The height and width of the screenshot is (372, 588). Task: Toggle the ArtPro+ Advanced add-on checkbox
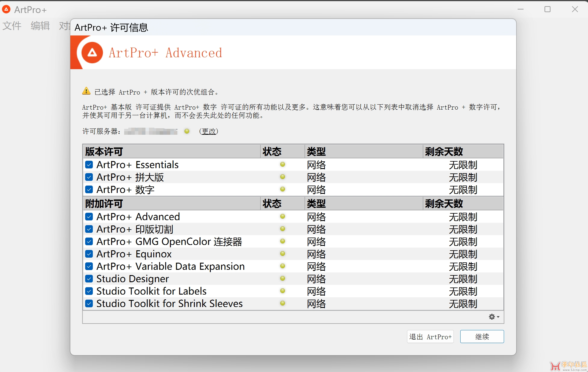coord(89,217)
